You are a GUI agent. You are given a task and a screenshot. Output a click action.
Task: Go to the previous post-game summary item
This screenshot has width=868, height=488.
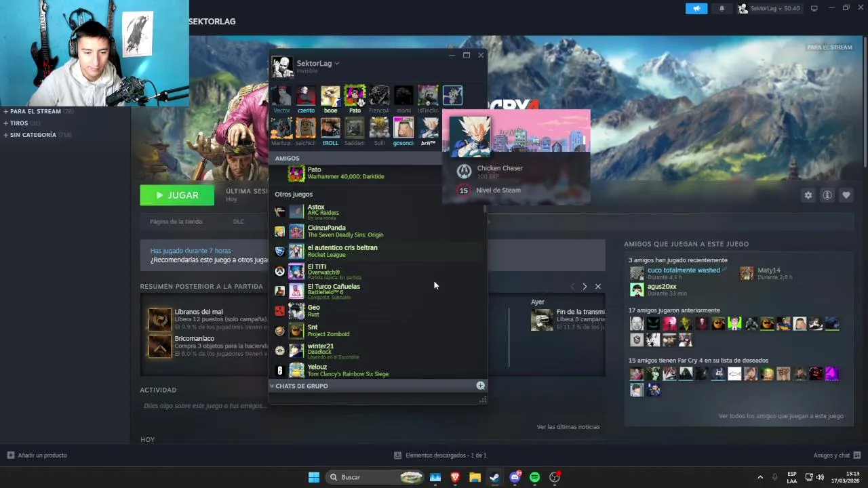pos(572,287)
